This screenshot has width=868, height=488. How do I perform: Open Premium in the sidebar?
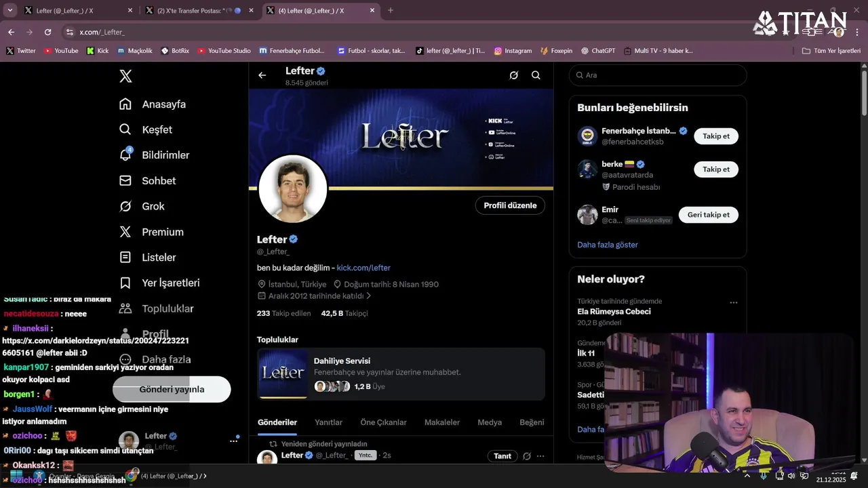click(151, 232)
